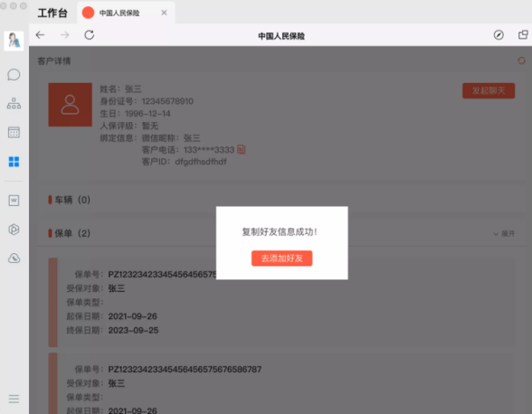Open the calendar icon in the sidebar
Image resolution: width=532 pixels, height=414 pixels.
pos(14,132)
